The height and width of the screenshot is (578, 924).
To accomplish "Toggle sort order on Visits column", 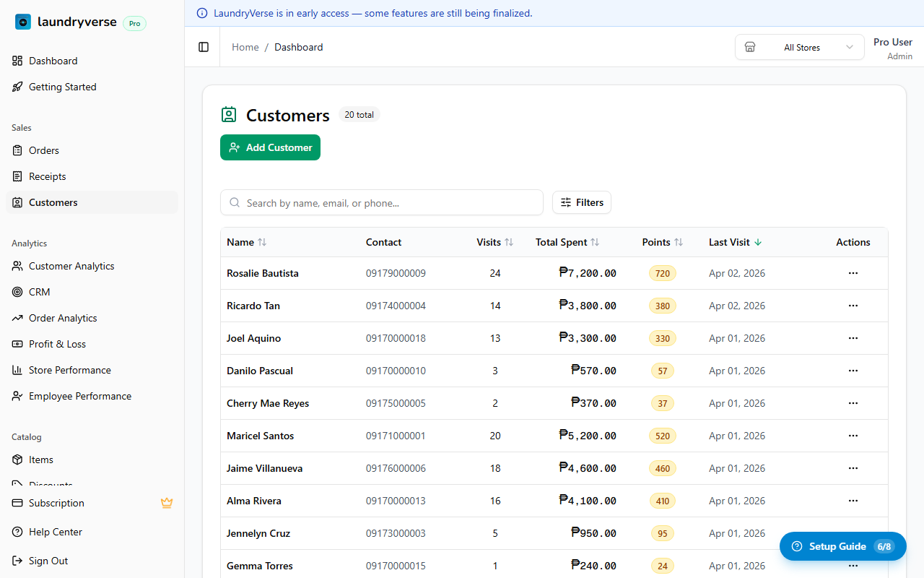I will (x=494, y=242).
